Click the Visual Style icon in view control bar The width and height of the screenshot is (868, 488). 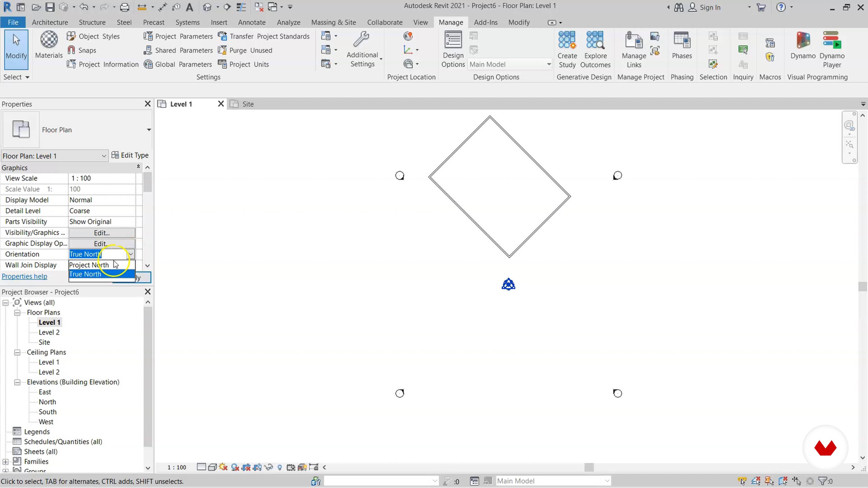(x=212, y=467)
